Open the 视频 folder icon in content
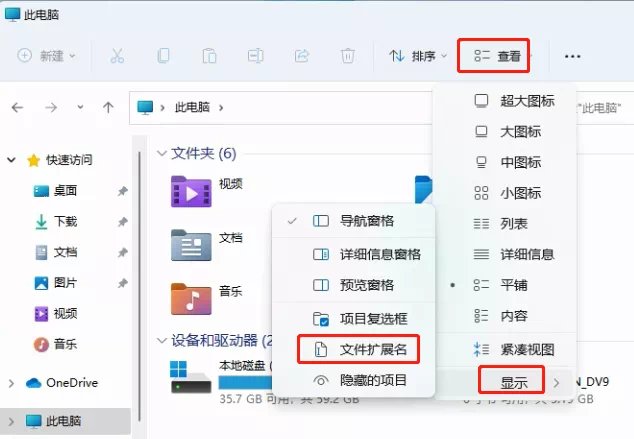The width and height of the screenshot is (634, 439). click(x=191, y=192)
